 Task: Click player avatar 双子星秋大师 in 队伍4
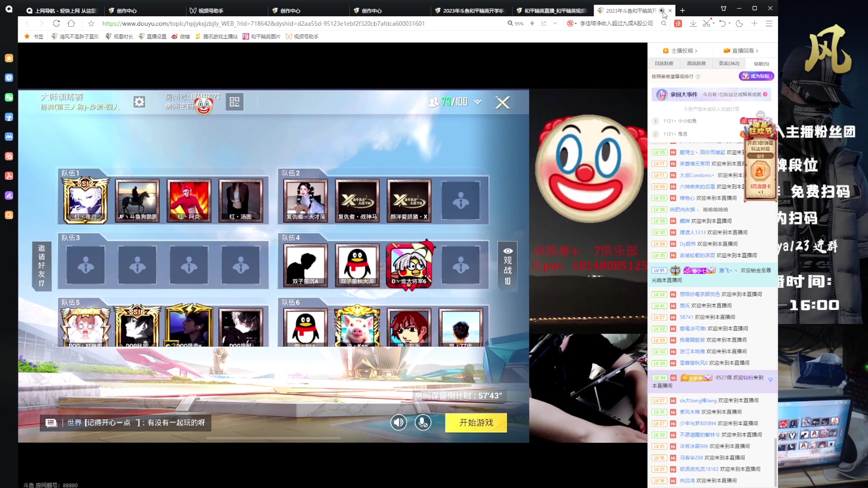[x=357, y=266]
